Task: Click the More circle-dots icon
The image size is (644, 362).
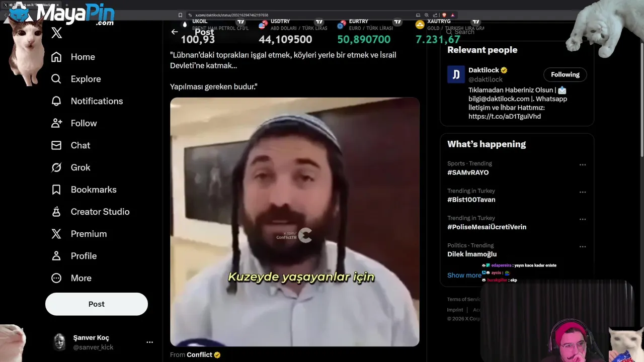Action: tap(56, 278)
